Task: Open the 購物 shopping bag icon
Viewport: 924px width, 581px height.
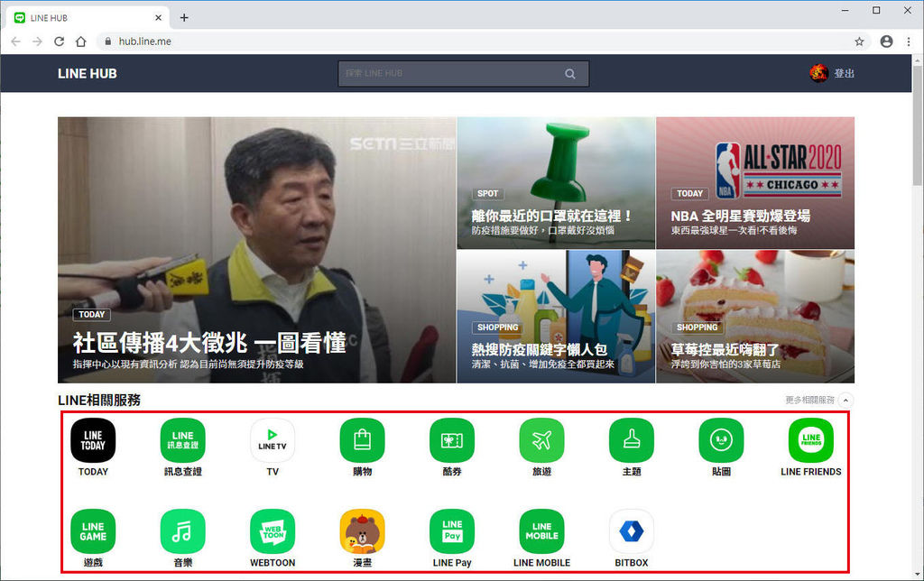Action: tap(363, 440)
